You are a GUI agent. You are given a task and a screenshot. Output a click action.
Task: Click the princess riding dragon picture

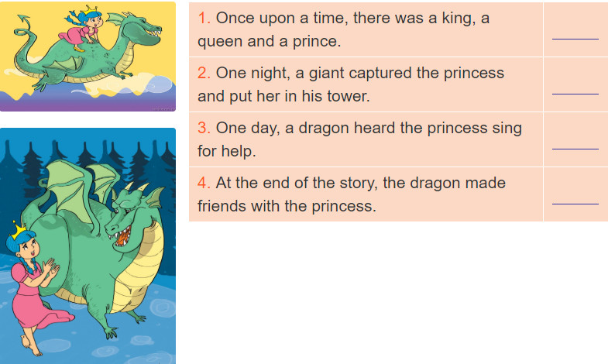click(x=88, y=57)
